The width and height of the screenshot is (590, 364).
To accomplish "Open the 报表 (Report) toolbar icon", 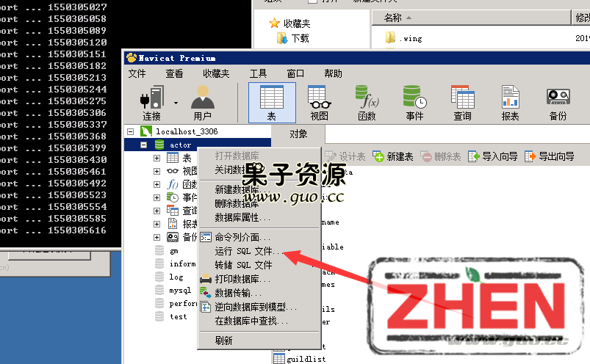I will (x=510, y=102).
